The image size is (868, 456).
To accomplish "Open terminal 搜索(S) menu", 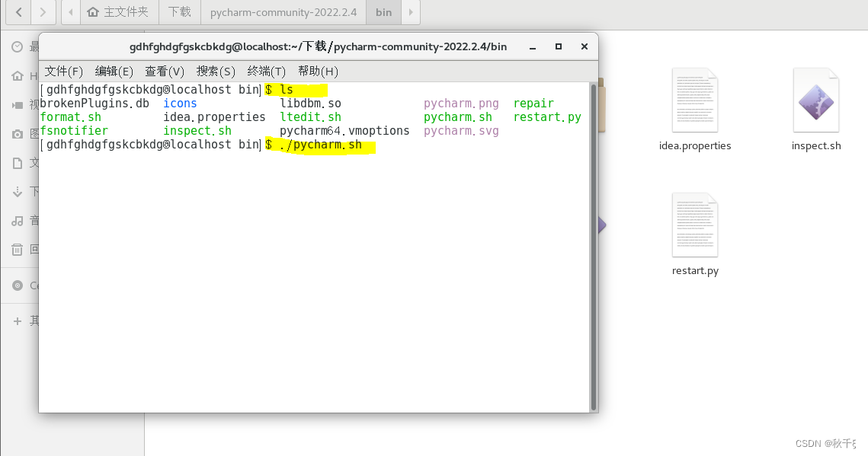I will pos(216,72).
